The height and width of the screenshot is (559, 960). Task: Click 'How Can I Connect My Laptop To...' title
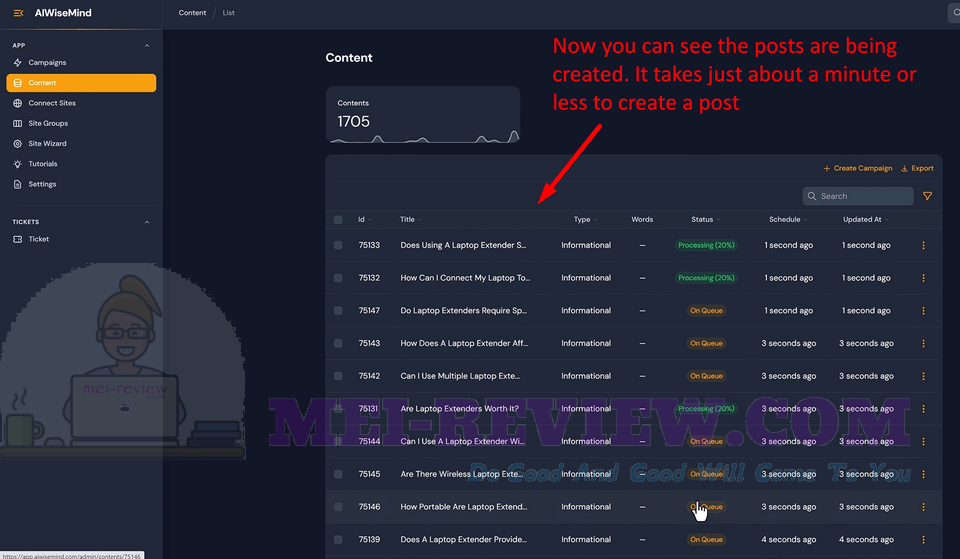[465, 278]
